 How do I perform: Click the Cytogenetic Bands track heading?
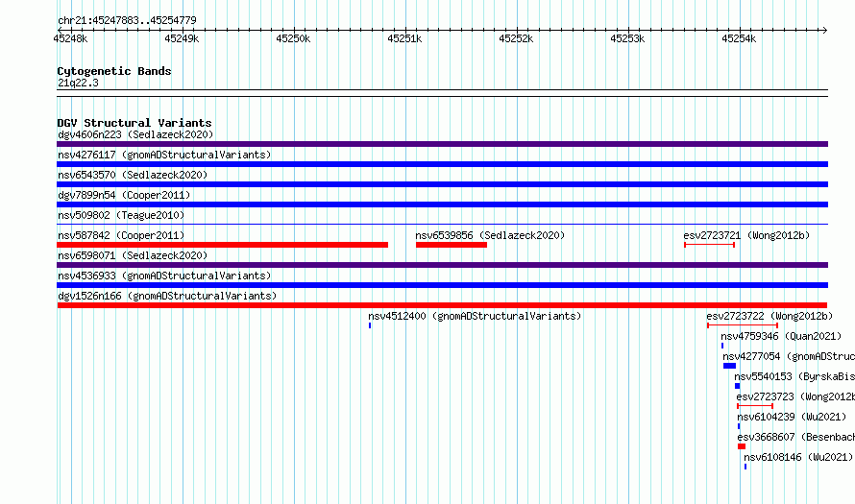click(114, 71)
